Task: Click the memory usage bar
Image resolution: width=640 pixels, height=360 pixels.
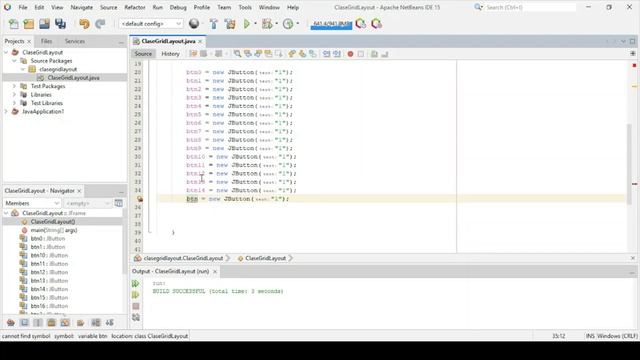Action: point(331,24)
